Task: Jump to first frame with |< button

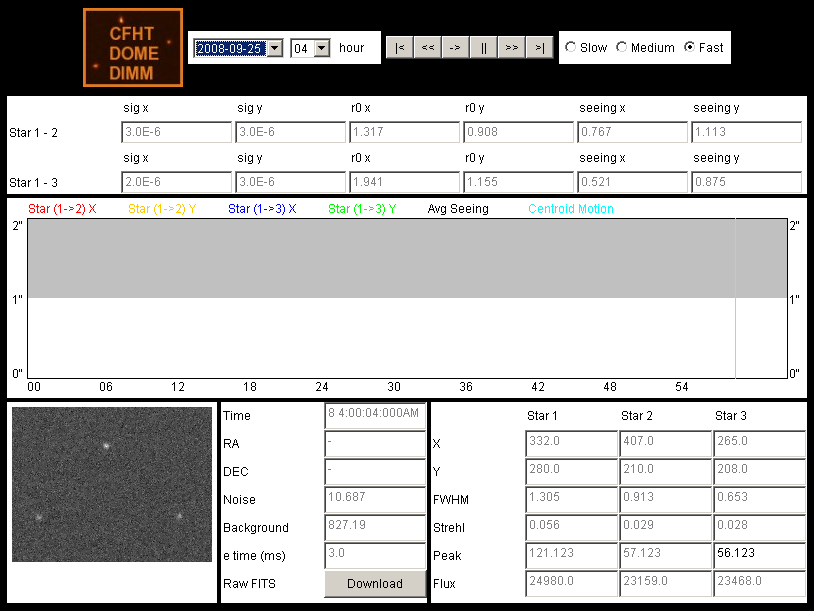Action: coord(399,48)
